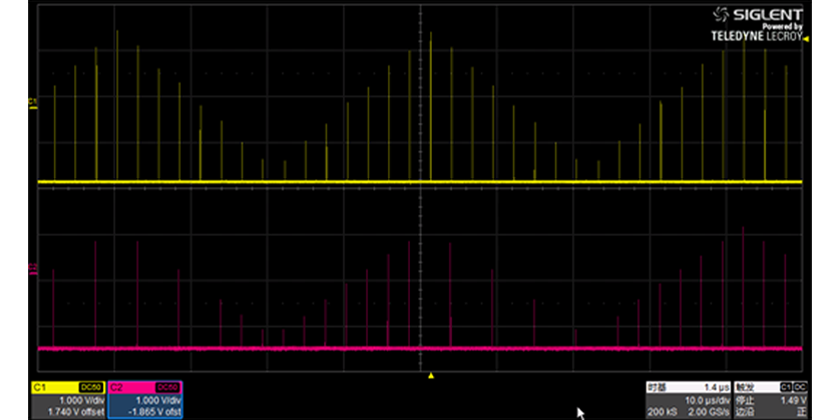This screenshot has height=420, width=840.
Task: Click the C1 trigger source badge
Action: tap(786, 386)
